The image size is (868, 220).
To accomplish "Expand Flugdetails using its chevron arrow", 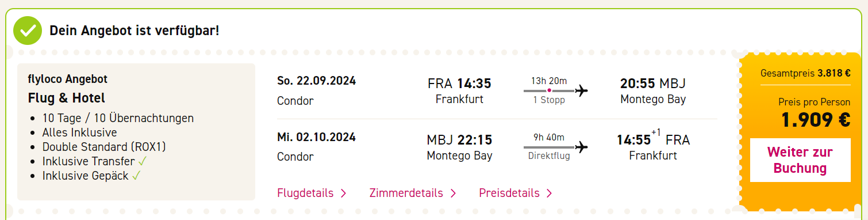I will pos(343,194).
